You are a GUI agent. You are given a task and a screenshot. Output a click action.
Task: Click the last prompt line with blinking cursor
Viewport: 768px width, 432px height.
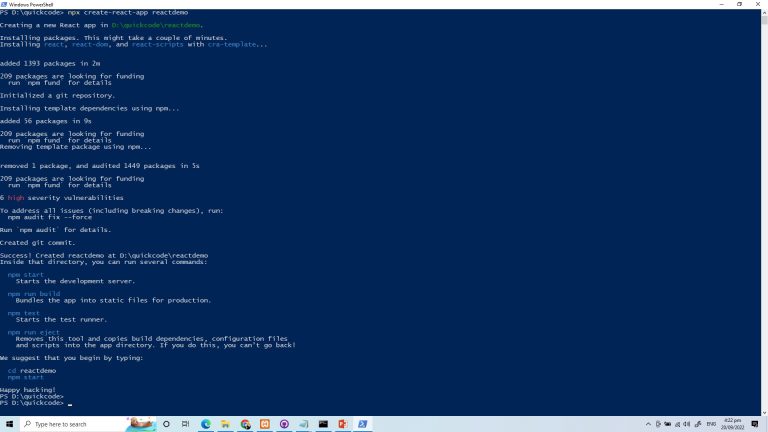(36, 403)
